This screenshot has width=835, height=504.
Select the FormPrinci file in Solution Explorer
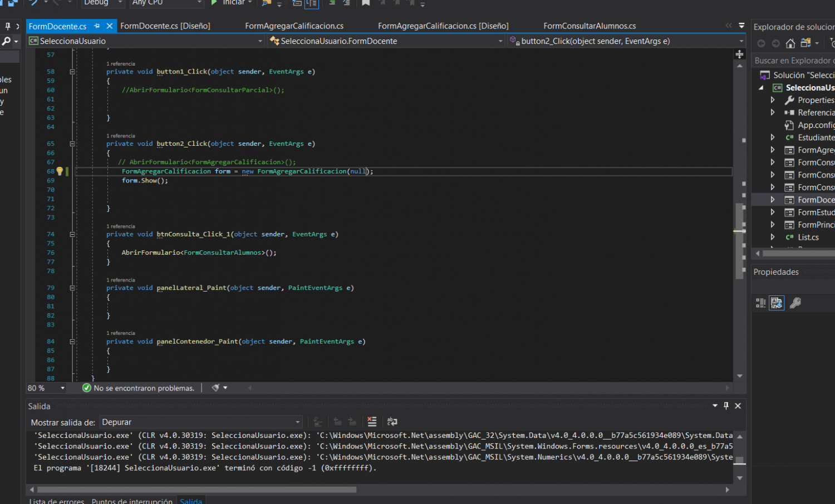tap(810, 225)
